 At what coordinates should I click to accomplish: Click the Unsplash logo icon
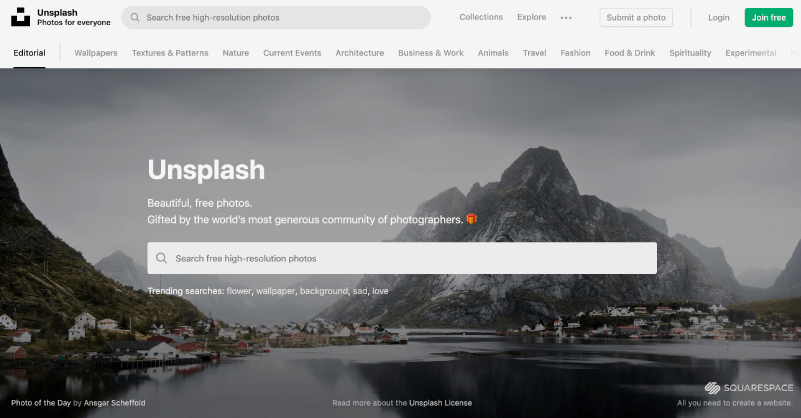[x=20, y=17]
